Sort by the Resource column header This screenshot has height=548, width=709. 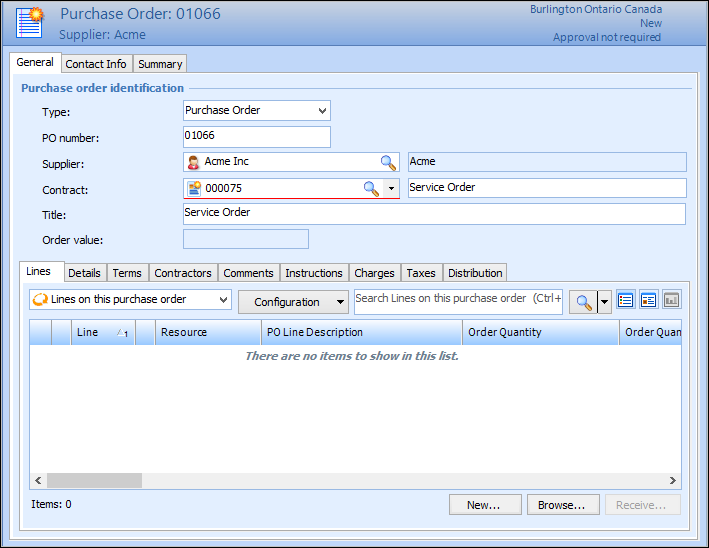point(208,332)
